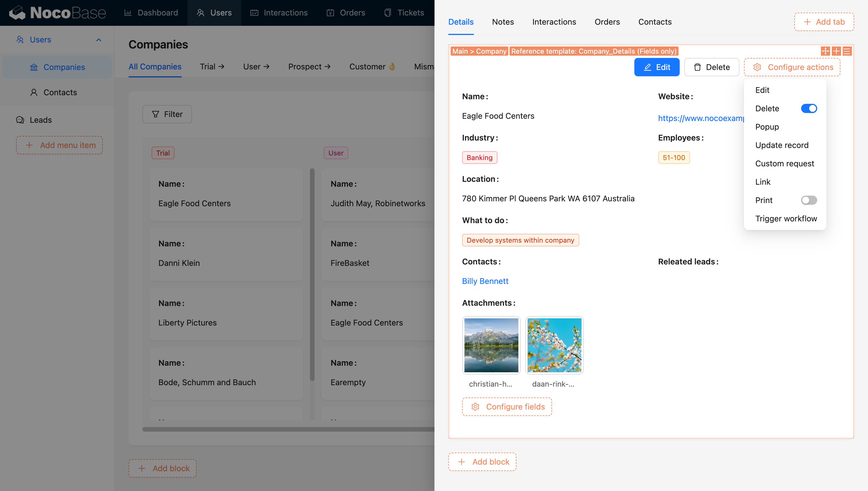The height and width of the screenshot is (491, 868).
Task: Click the block drag-move handle icon
Action: point(826,51)
